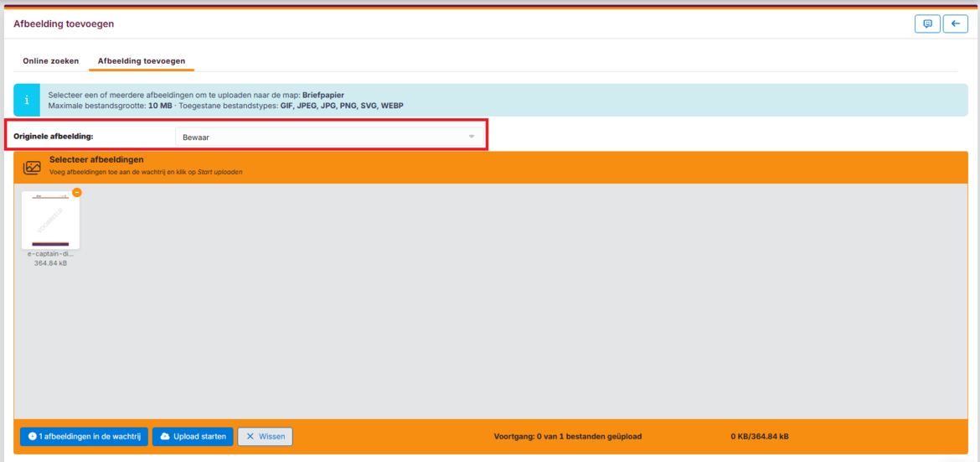This screenshot has width=980, height=462.
Task: Open the Originele afbeelding dropdown showing Bewaar
Action: pyautogui.click(x=329, y=137)
